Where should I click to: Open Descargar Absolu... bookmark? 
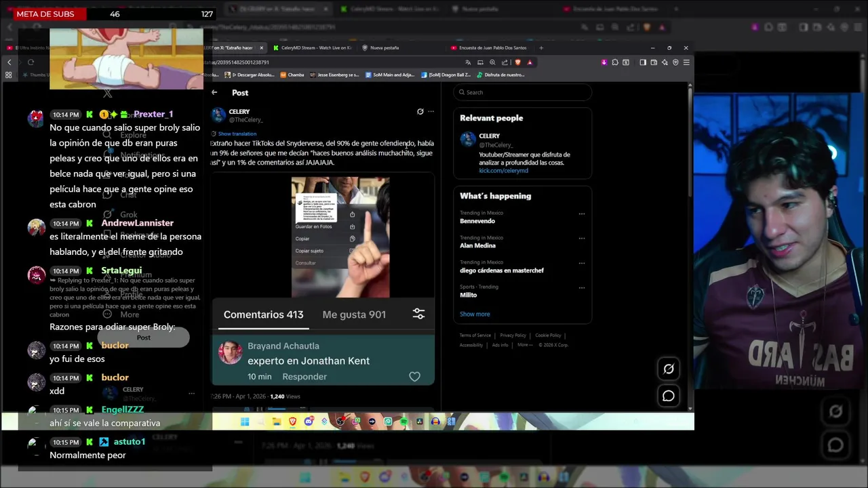click(251, 75)
